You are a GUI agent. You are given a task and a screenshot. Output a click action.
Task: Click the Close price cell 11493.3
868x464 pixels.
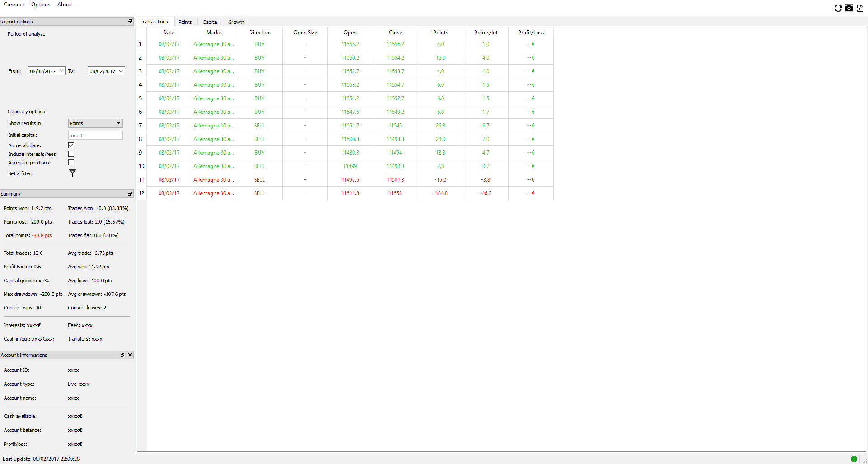click(x=395, y=139)
